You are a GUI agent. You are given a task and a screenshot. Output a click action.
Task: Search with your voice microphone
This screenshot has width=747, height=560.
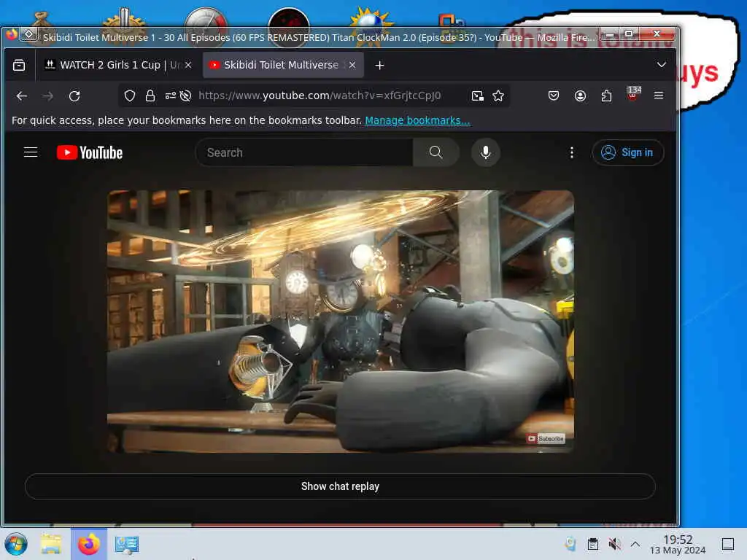pos(485,152)
